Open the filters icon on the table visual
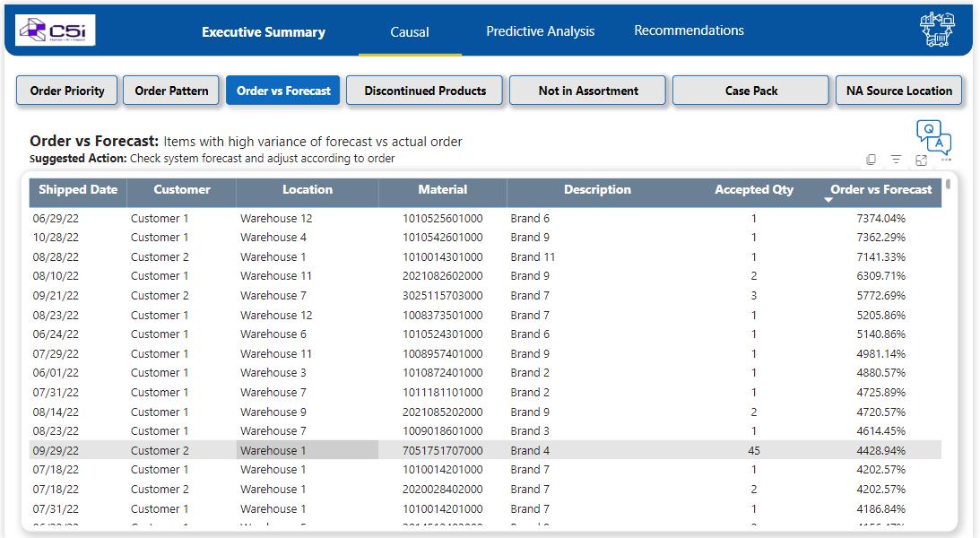Image resolution: width=980 pixels, height=538 pixels. point(896,160)
